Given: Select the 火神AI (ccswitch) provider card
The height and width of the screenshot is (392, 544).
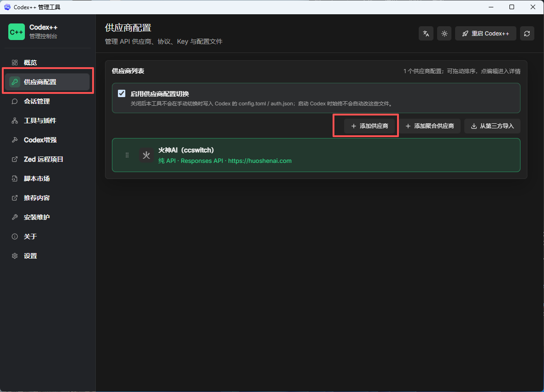Looking at the screenshot, I should pos(316,155).
